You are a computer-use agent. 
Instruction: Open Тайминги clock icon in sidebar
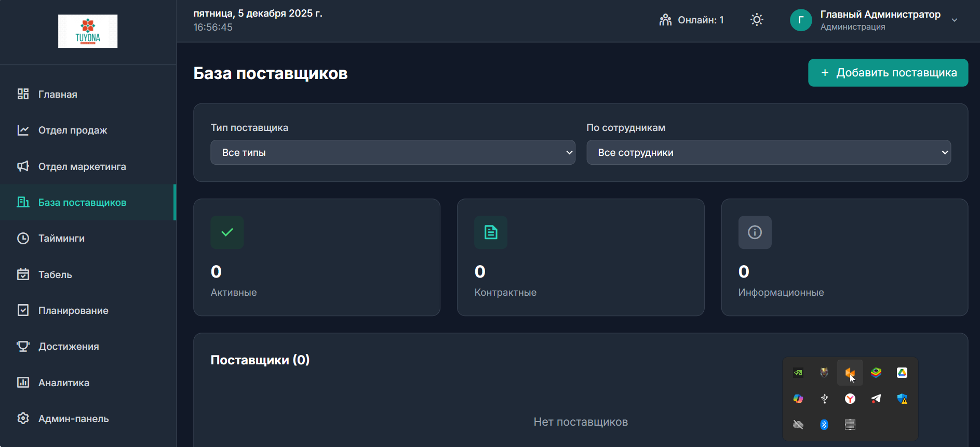click(x=23, y=239)
